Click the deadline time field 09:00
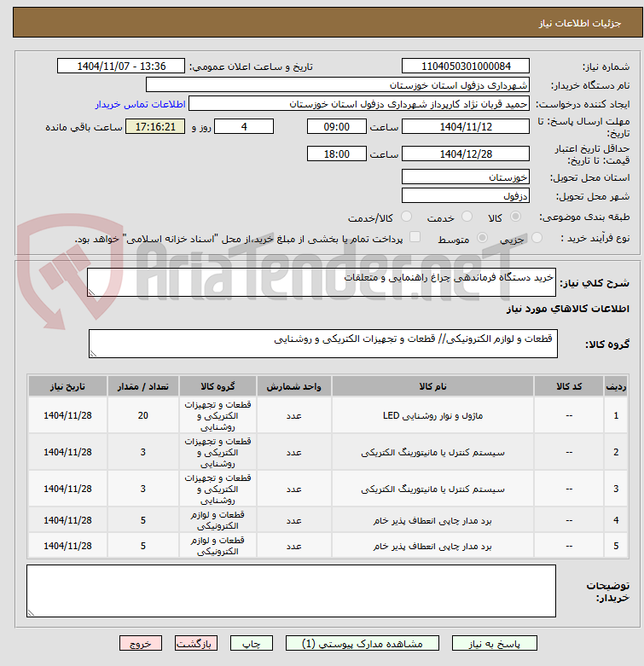This screenshot has width=644, height=666. click(336, 126)
